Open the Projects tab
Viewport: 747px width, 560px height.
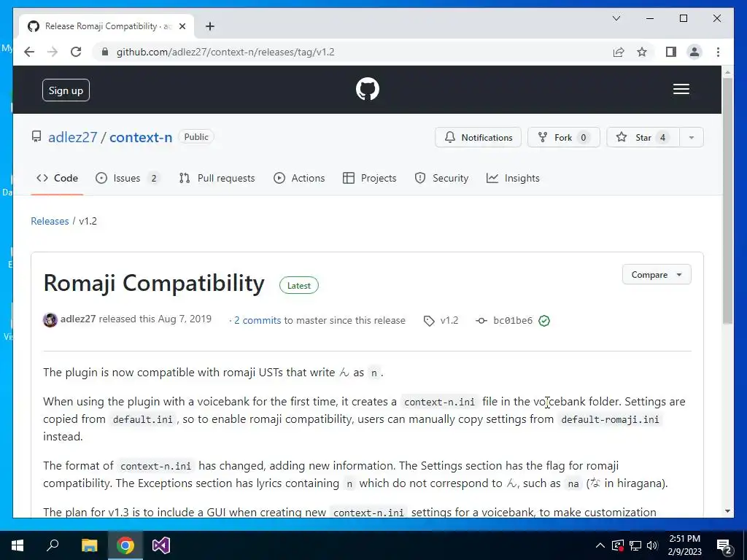(x=370, y=178)
